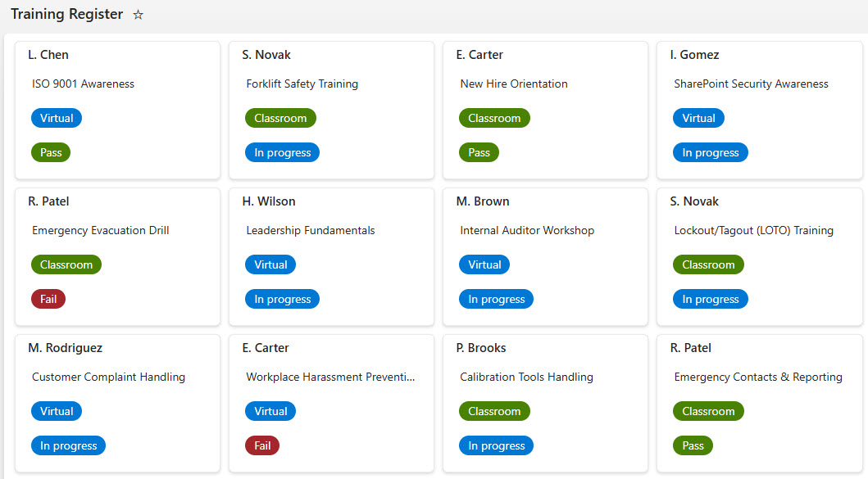Screen dimensions: 868x479
Task: Click the Classroom badge on Forklift Safety Training
Action: 280,117
